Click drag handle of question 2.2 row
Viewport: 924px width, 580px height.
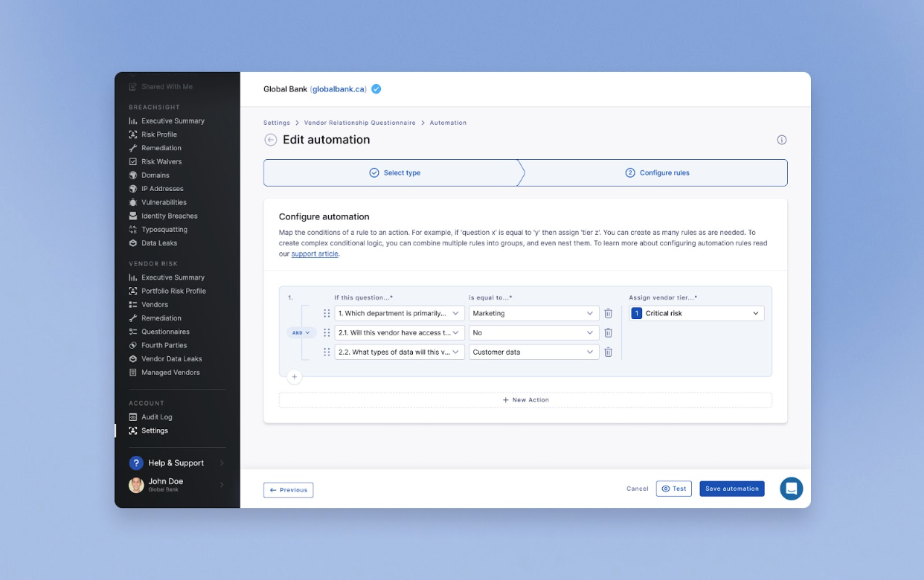pos(327,352)
